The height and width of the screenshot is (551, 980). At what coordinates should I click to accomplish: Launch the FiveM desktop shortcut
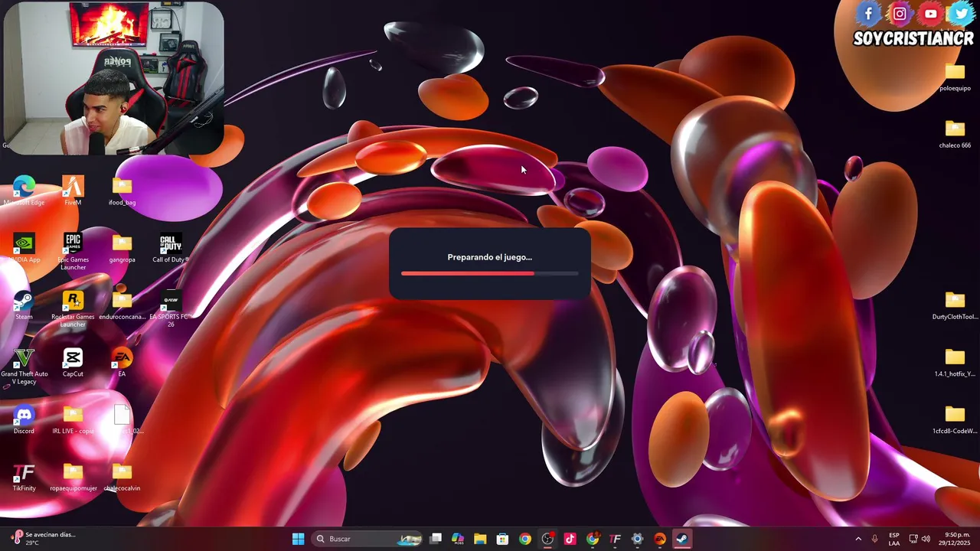coord(73,191)
